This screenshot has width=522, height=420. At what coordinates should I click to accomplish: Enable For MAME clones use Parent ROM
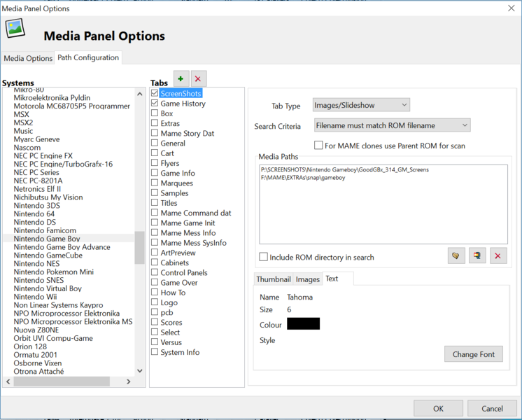318,145
